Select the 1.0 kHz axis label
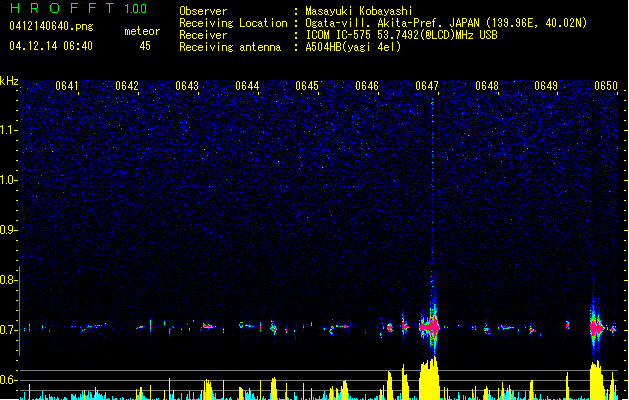 click(9, 180)
